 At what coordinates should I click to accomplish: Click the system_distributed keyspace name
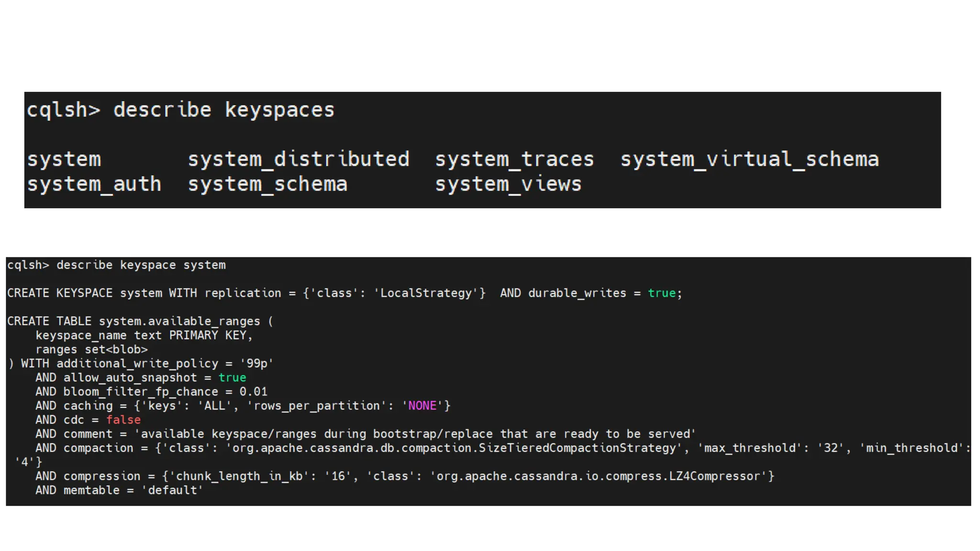tap(299, 159)
